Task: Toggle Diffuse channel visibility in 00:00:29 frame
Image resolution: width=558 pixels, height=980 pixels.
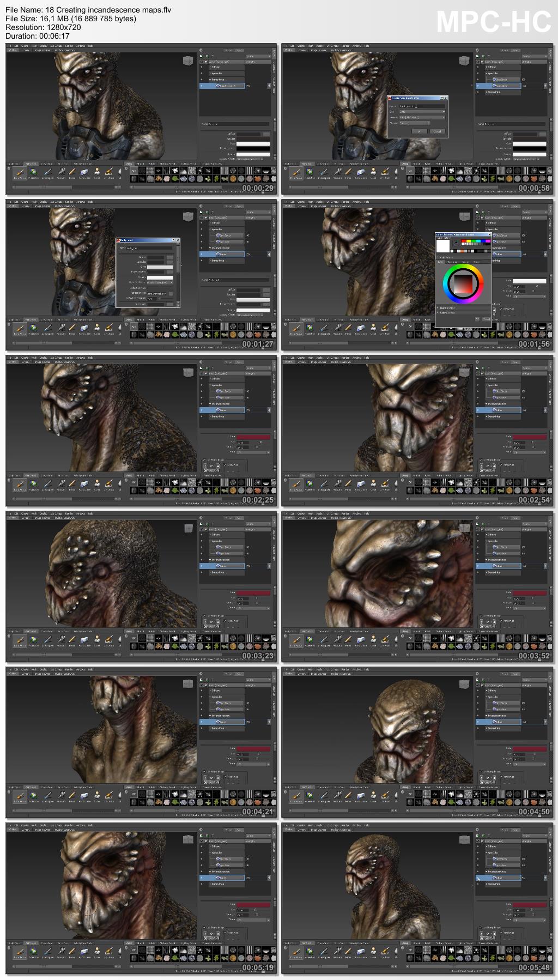Action: point(201,67)
